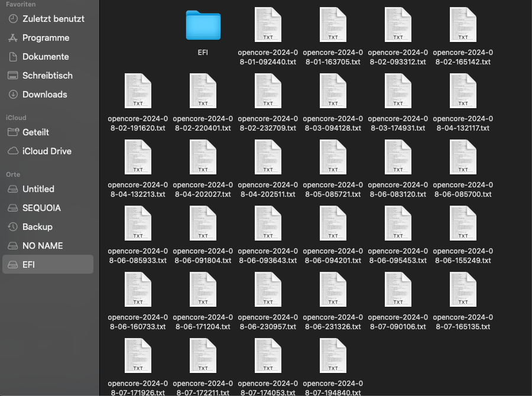Select file opencore-2024-08-01-163705.txt icon
Screen dimensions: 532x396
[x=333, y=24]
